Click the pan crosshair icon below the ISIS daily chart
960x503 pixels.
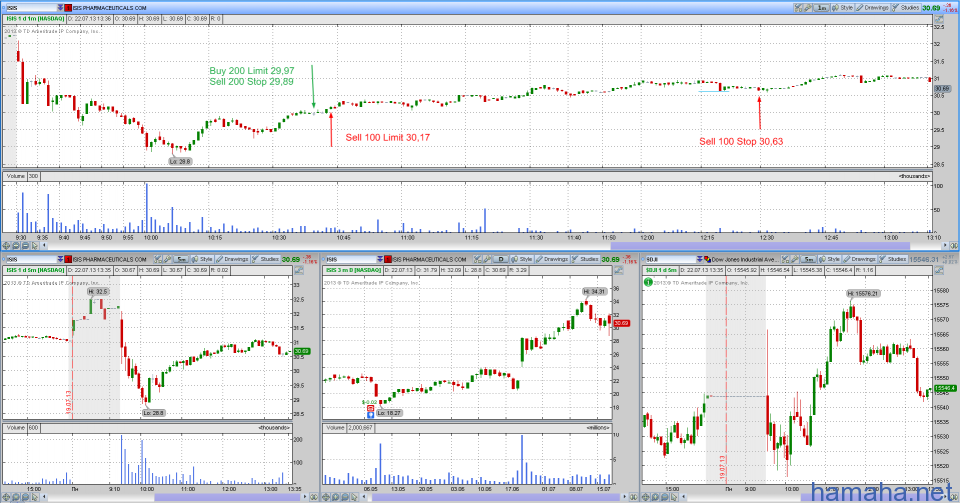326,497
